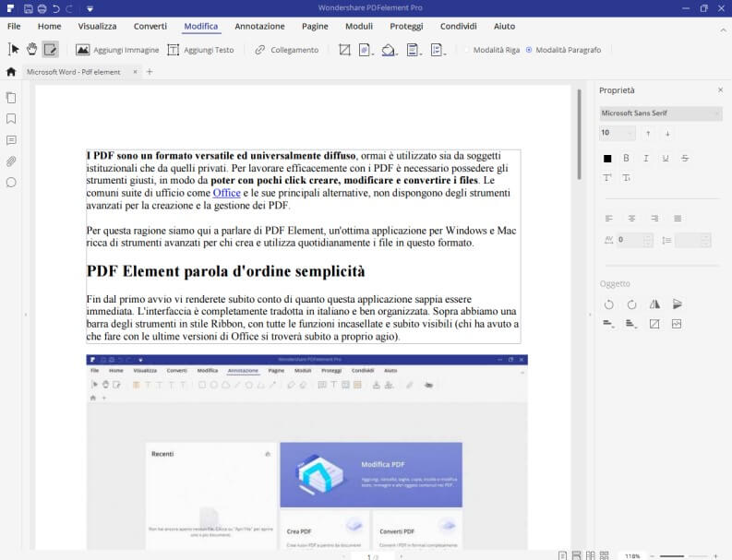The height and width of the screenshot is (560, 732).
Task: Toggle underline formatting
Action: pyautogui.click(x=666, y=158)
